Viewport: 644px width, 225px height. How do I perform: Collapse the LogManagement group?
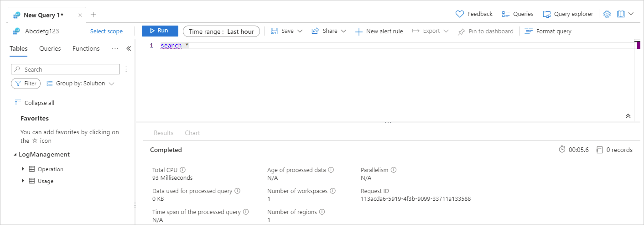click(x=15, y=155)
